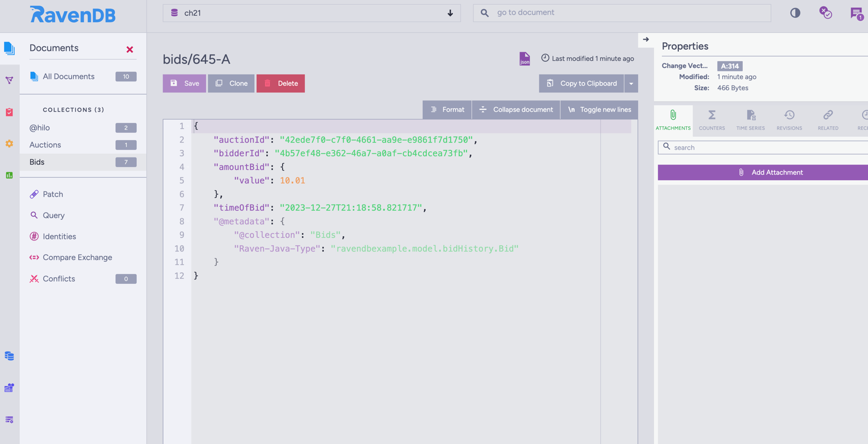The height and width of the screenshot is (444, 868).
Task: Click Add Attachment button
Action: (763, 173)
